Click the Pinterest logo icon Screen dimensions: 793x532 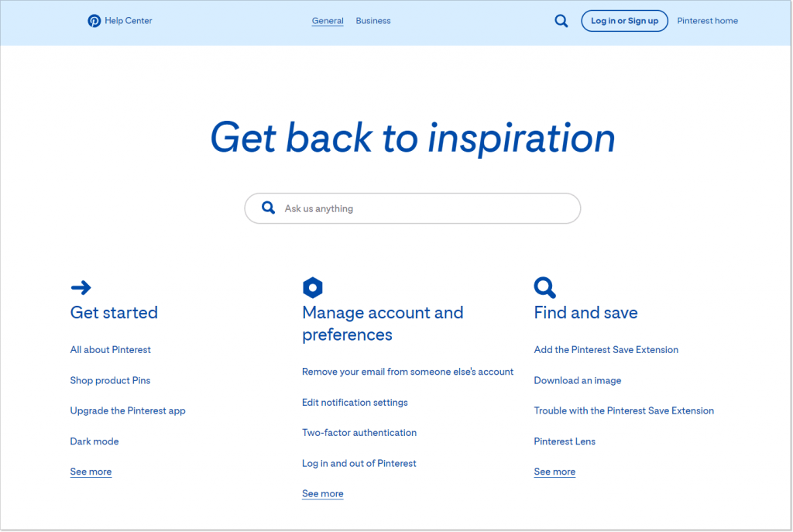click(x=94, y=21)
